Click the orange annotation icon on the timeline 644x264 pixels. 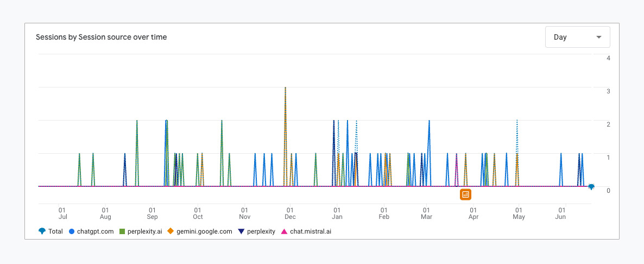point(465,194)
